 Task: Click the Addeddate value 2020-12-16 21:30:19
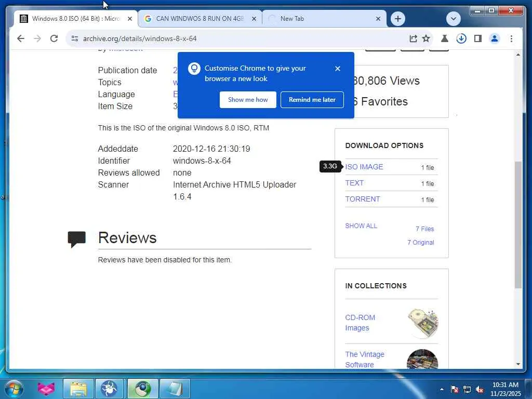pos(211,149)
